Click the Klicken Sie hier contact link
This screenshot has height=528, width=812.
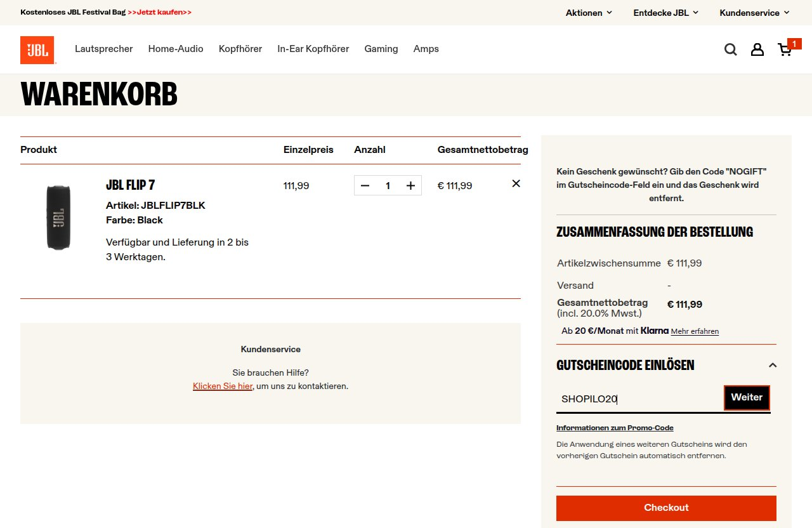[223, 386]
